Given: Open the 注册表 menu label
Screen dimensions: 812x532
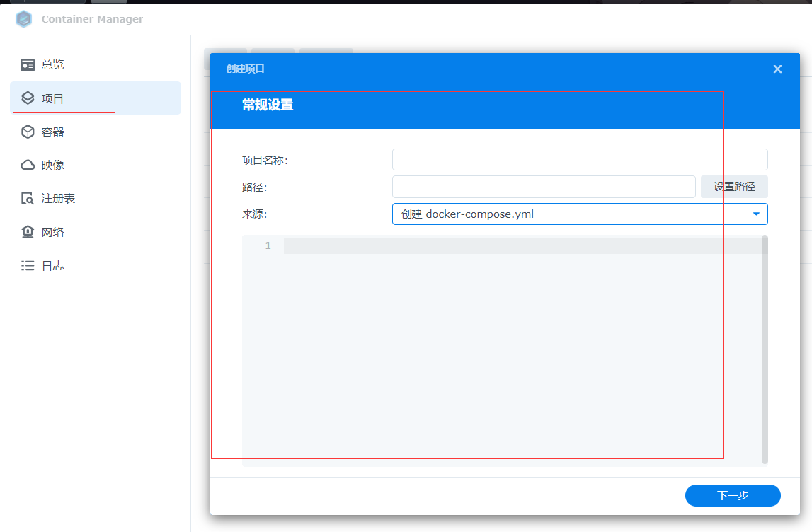Looking at the screenshot, I should point(59,199).
